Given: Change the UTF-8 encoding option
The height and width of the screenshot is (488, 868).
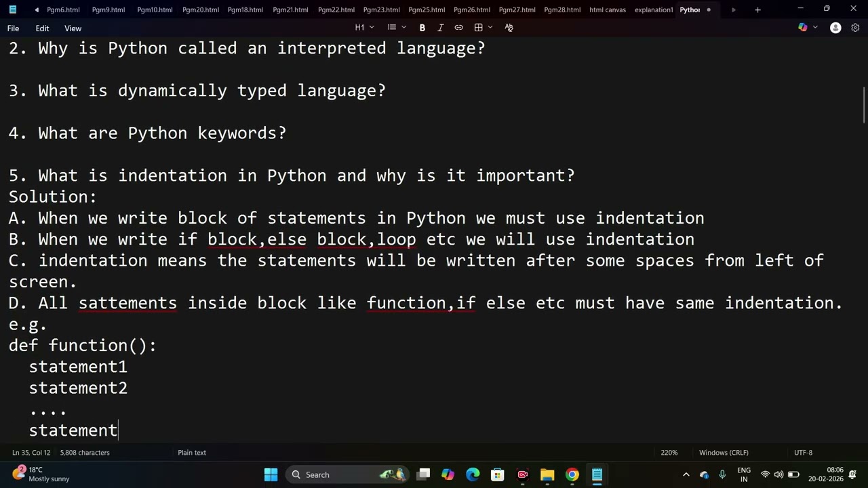Looking at the screenshot, I should coord(803,453).
